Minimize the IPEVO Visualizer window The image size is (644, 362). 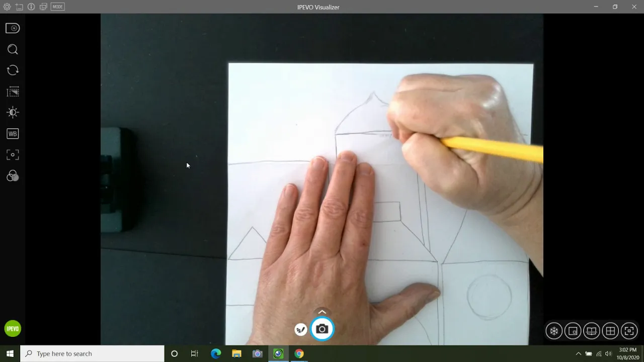596,7
